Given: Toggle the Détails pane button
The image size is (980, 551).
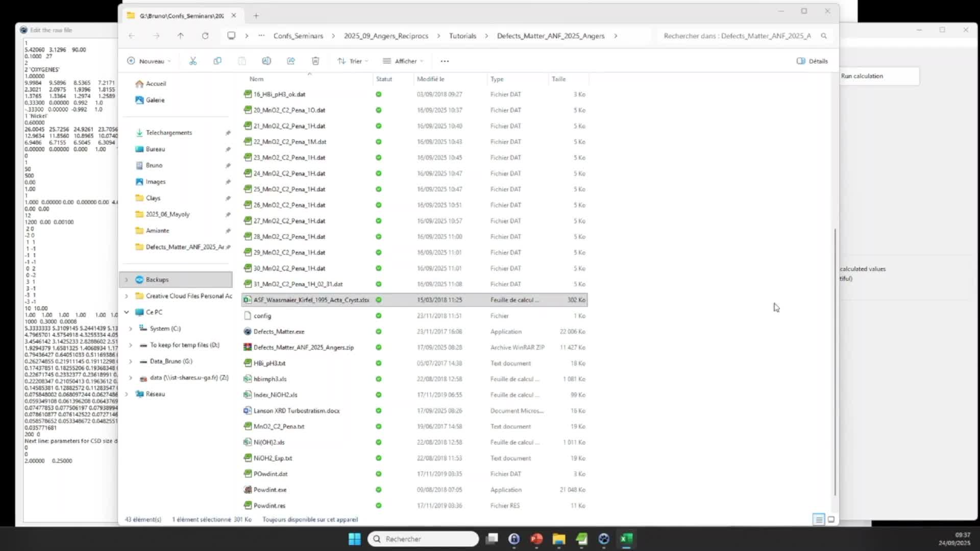Looking at the screenshot, I should (812, 61).
